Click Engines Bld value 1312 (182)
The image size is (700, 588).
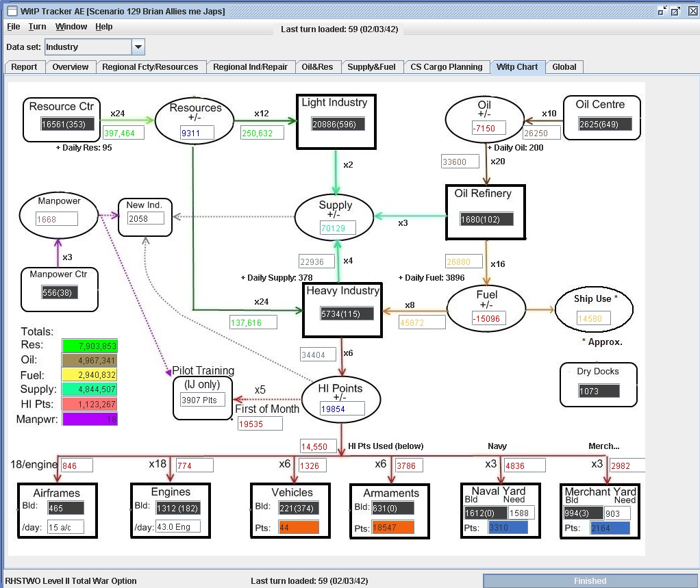(177, 508)
